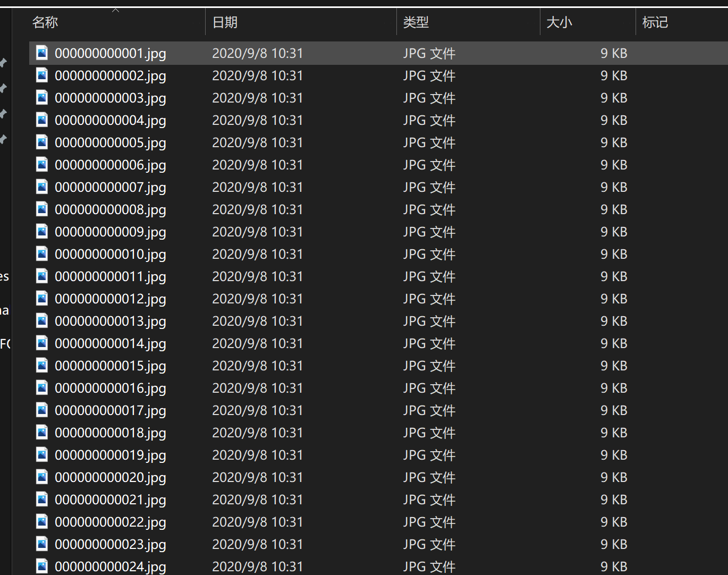Sort files by the 日期 column header

(x=225, y=22)
